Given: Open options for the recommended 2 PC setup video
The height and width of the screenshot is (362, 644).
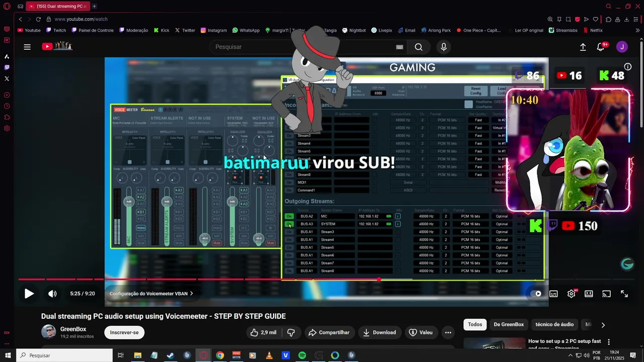Looking at the screenshot, I should pos(609,342).
